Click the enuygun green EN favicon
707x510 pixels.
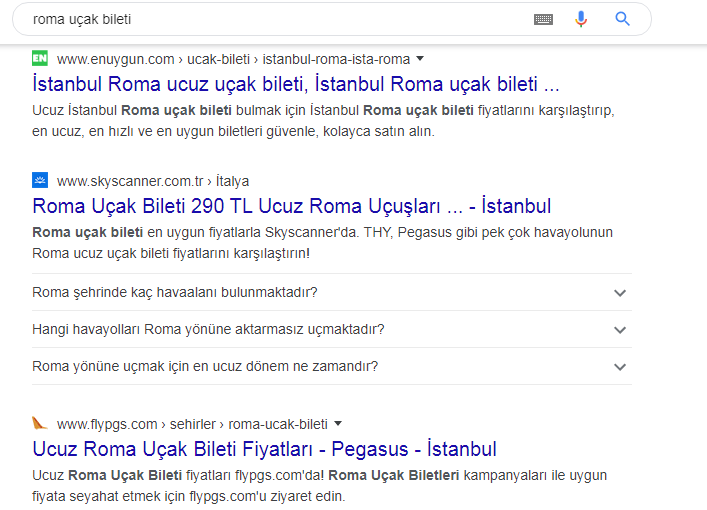40,58
